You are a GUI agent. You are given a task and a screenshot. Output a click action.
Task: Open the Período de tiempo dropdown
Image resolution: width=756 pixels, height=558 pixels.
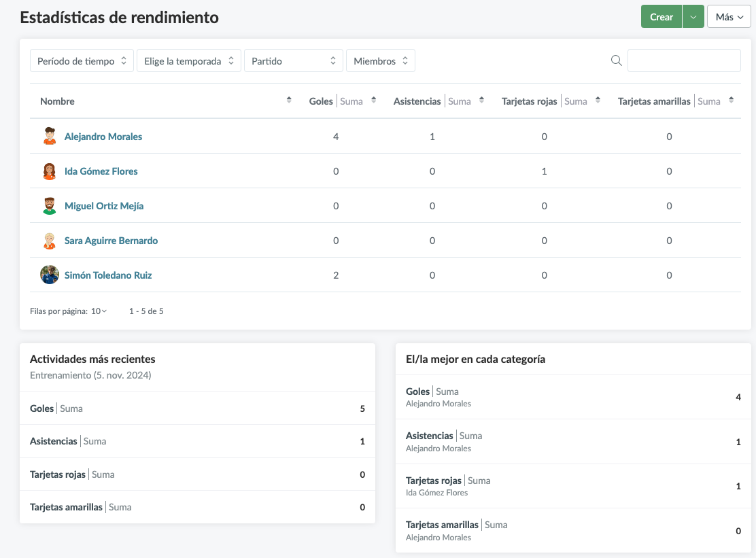(x=82, y=61)
